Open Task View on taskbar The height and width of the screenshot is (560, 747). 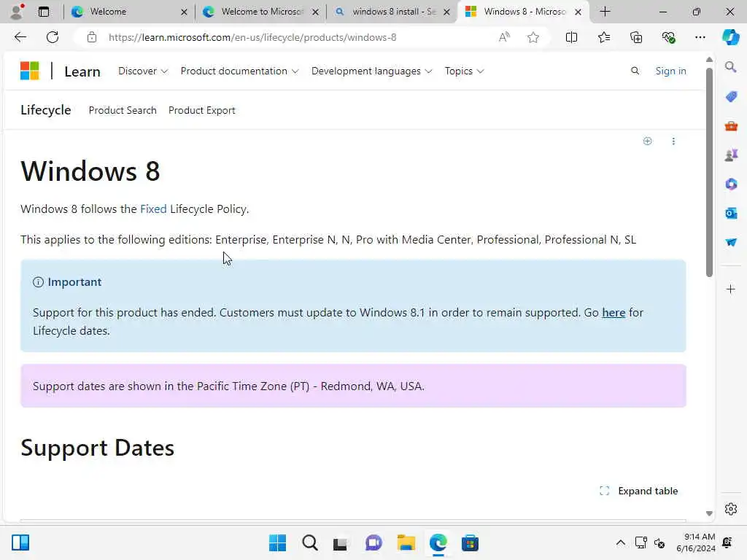pyautogui.click(x=340, y=542)
